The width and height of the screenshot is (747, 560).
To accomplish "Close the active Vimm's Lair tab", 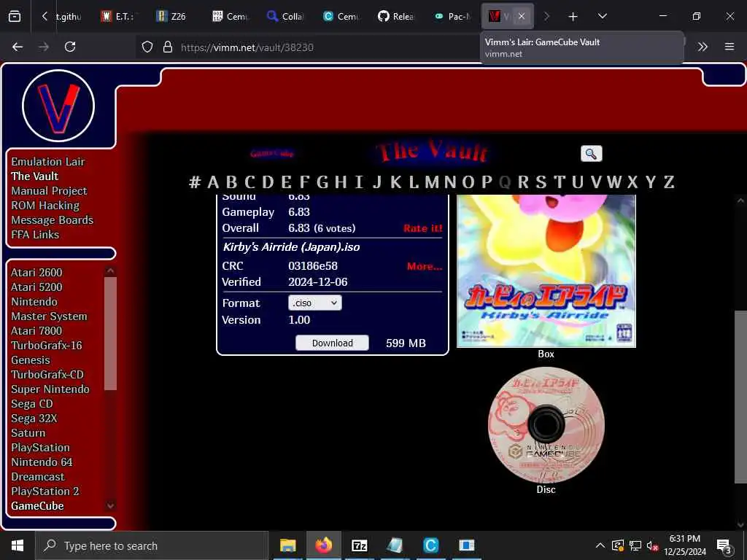I will pos(522,16).
